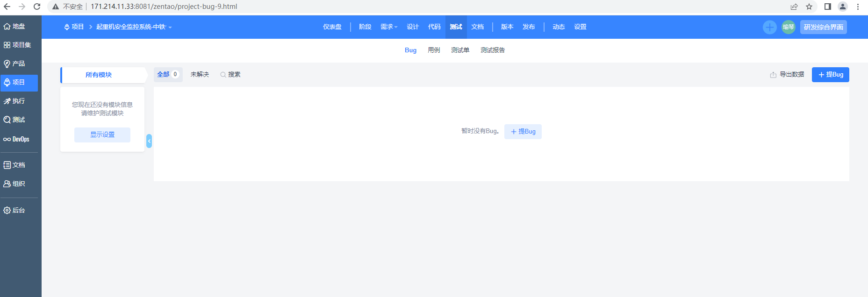
Task: Open 后台 admin settings gear
Action: (7, 211)
